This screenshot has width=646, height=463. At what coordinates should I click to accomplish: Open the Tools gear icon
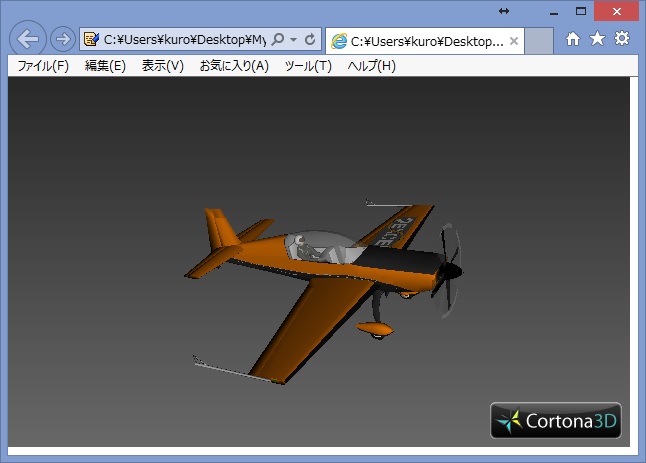(622, 39)
